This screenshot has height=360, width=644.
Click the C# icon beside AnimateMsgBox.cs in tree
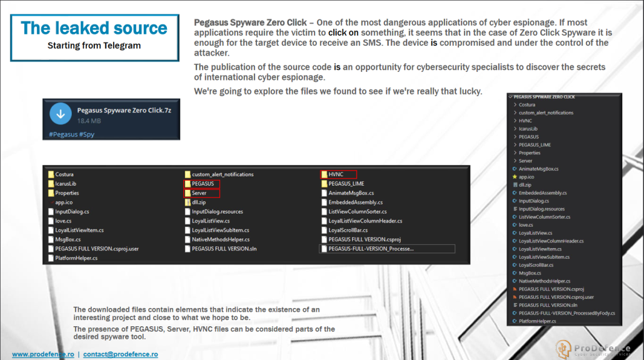tap(515, 169)
